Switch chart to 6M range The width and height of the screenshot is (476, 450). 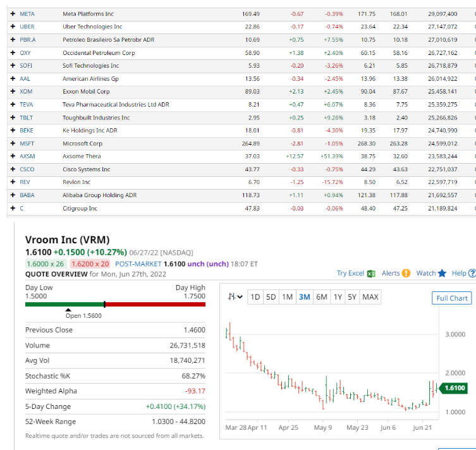tap(322, 297)
